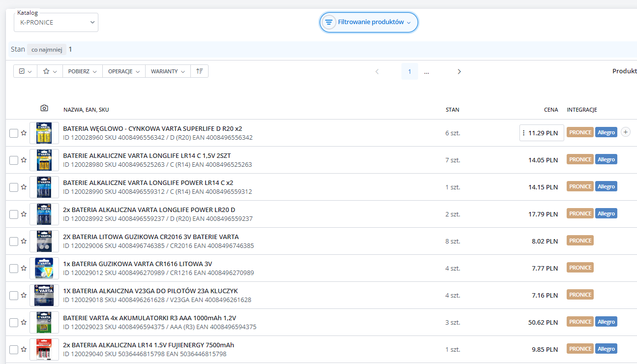
Task: Check the VARTA LONGLIFE LR14 C 2SZT row
Action: pyautogui.click(x=14, y=160)
